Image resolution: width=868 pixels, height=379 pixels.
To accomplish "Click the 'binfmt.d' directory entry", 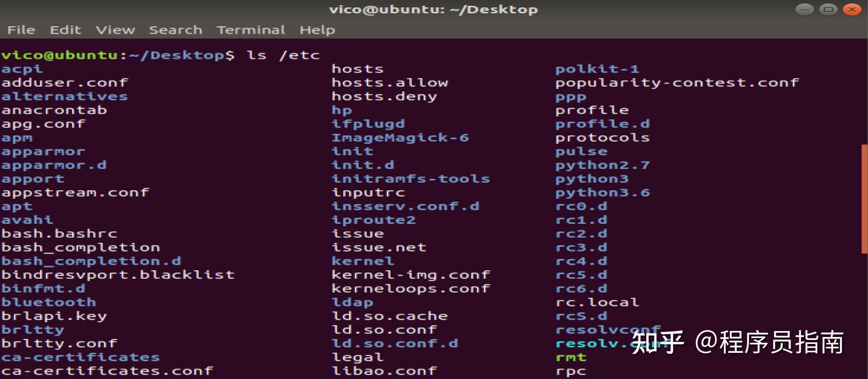I will point(43,289).
